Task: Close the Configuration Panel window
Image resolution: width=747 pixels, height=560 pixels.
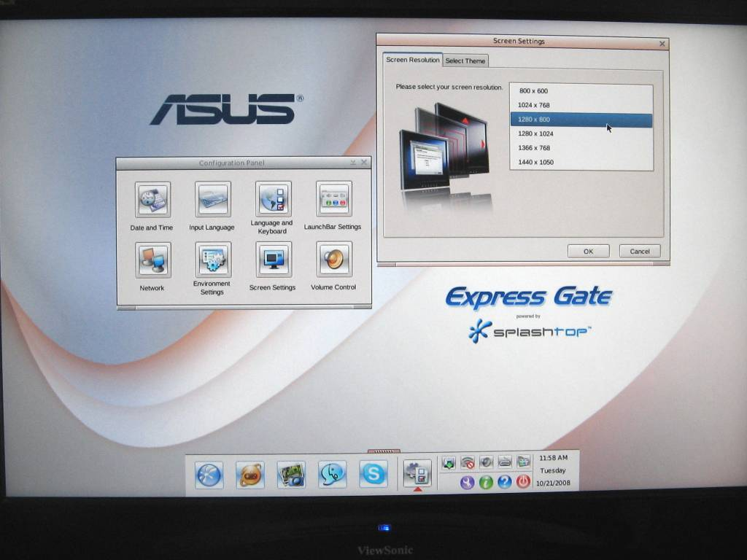Action: pyautogui.click(x=364, y=163)
